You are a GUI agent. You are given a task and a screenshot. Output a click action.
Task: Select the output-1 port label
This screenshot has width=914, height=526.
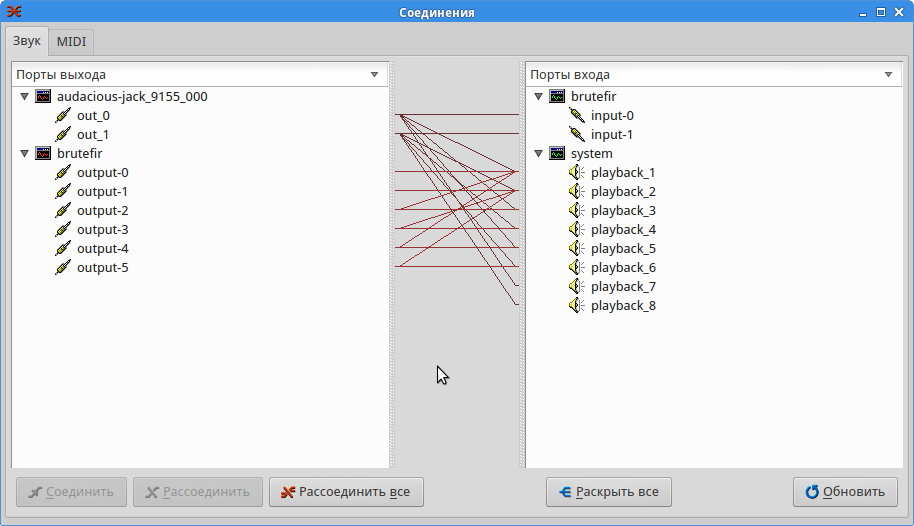103,191
